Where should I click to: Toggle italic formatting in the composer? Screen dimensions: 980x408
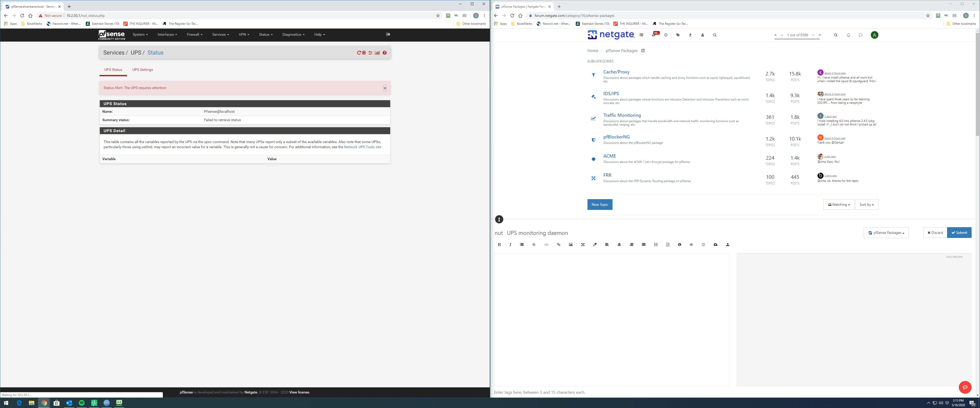(510, 245)
